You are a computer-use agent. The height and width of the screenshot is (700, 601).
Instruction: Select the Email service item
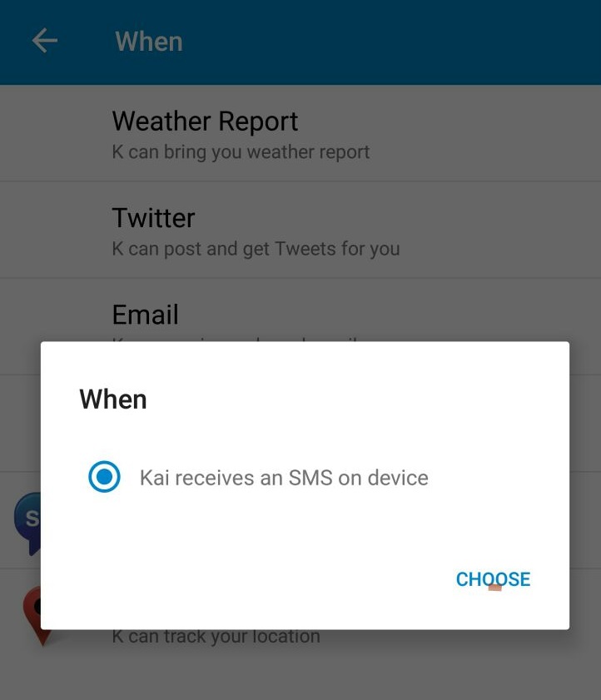point(300,312)
